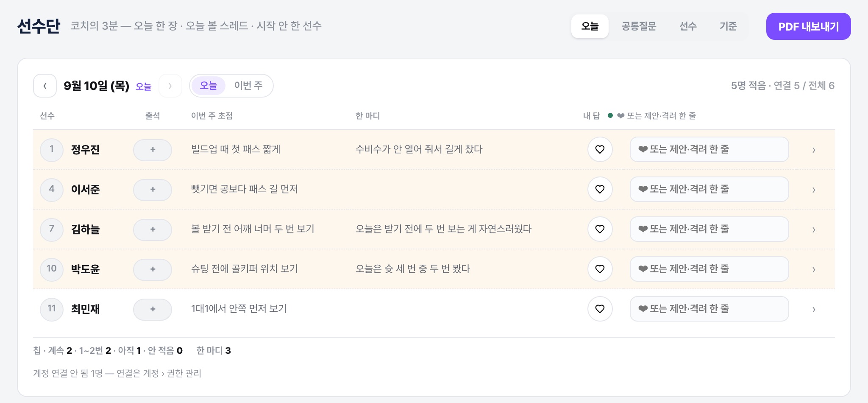Click player number 10 badge
The height and width of the screenshot is (403, 868).
pos(52,269)
